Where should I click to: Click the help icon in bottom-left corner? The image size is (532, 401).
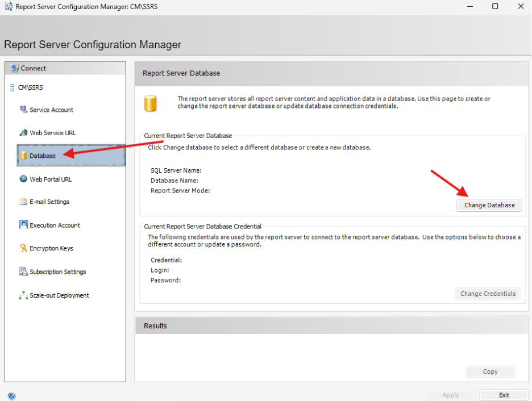12,395
